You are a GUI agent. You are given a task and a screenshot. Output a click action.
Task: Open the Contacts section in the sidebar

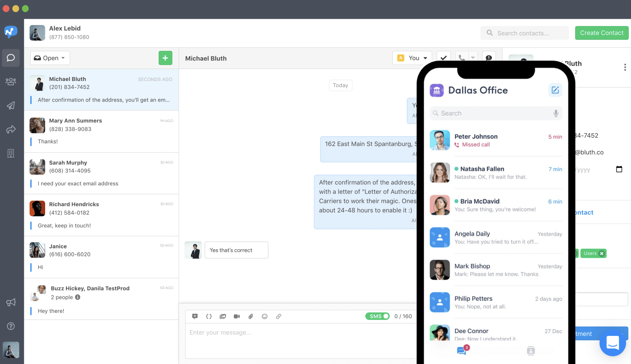pyautogui.click(x=11, y=81)
